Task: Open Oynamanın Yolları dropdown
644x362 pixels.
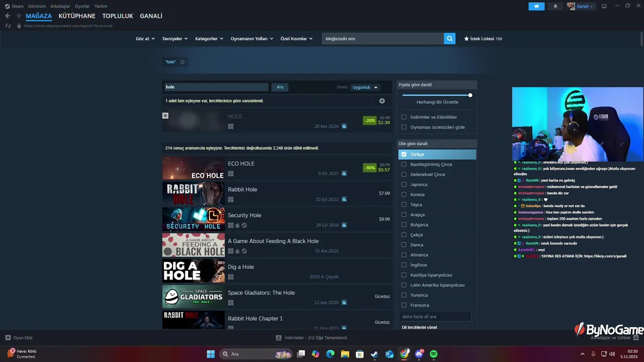Action: [252, 39]
